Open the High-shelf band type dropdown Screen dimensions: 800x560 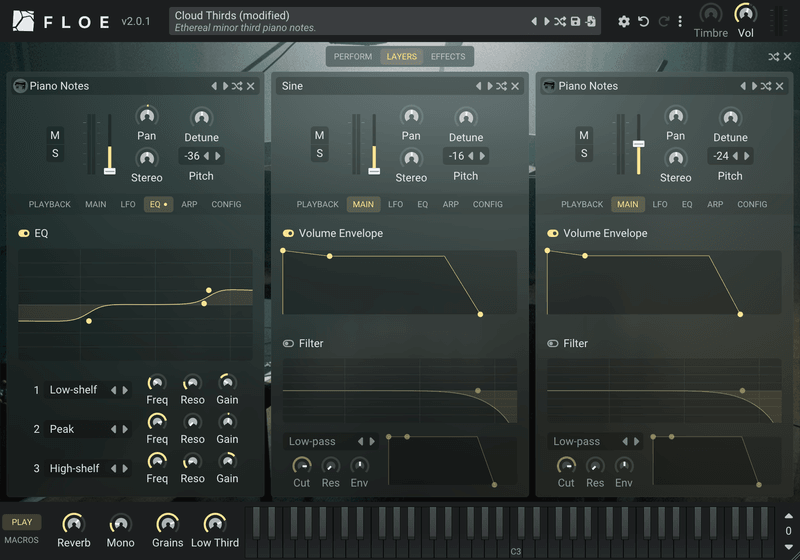77,469
